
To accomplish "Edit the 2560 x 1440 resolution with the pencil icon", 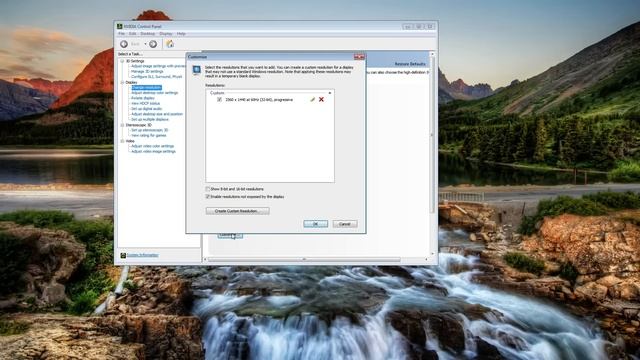I will [x=312, y=99].
